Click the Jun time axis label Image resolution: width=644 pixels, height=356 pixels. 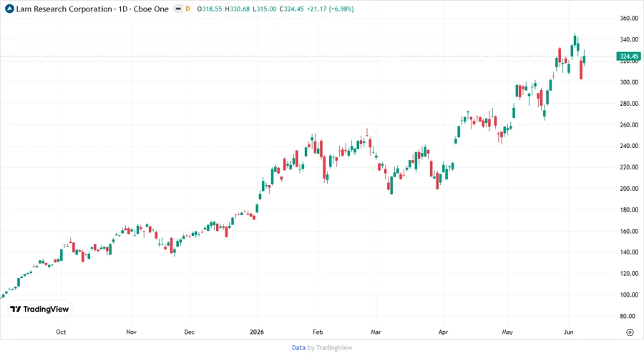(x=568, y=332)
